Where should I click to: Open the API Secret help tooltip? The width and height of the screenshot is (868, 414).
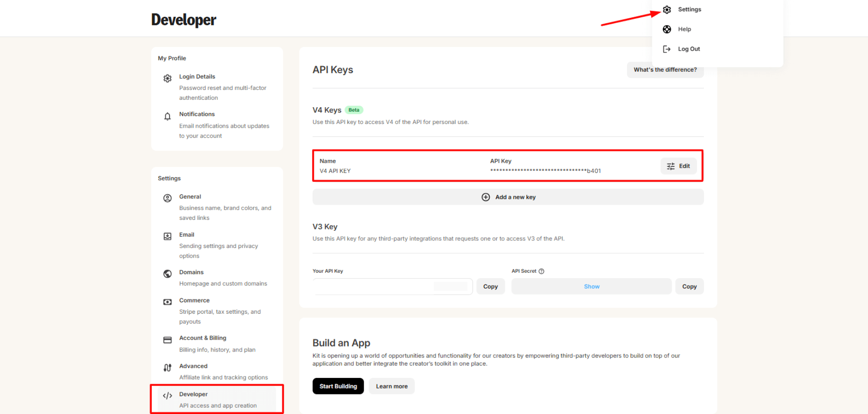(541, 271)
